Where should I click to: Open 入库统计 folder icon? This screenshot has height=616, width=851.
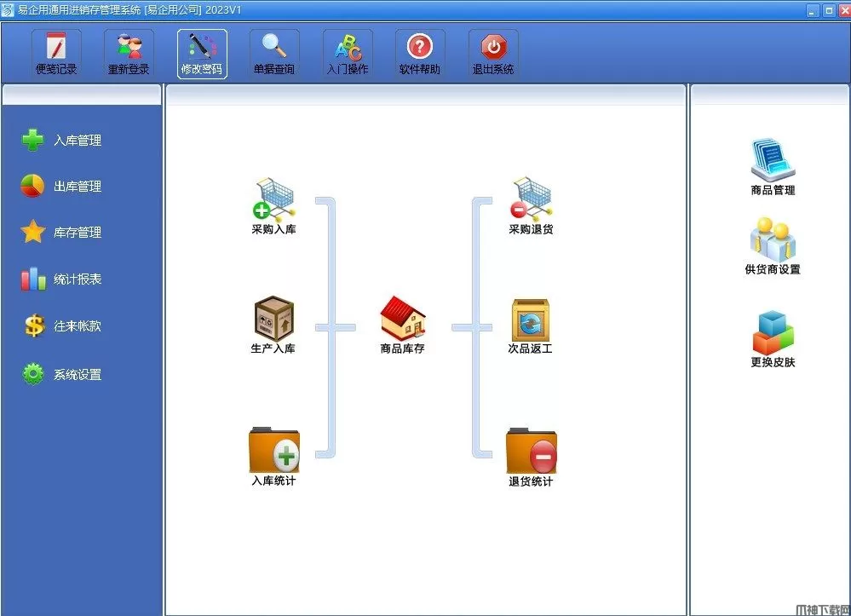click(274, 451)
